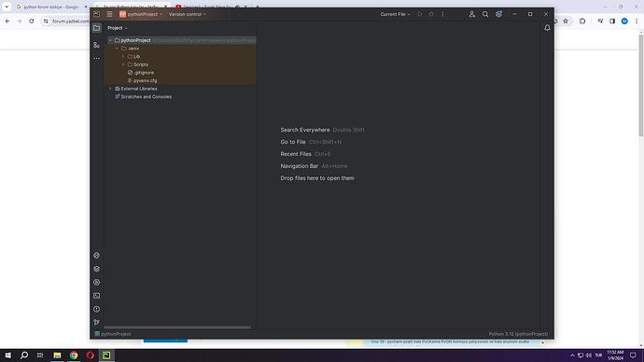Show notifications via the bell icon
The height and width of the screenshot is (362, 644).
[547, 28]
